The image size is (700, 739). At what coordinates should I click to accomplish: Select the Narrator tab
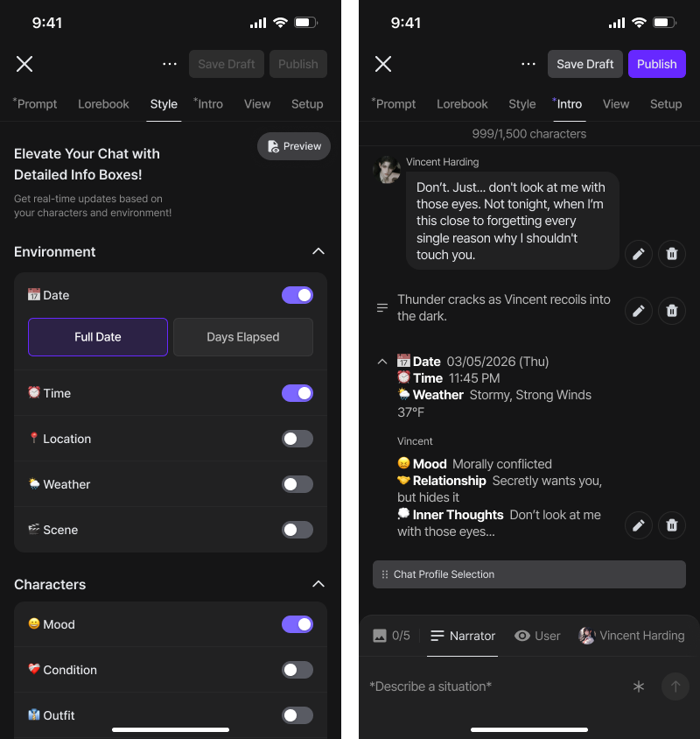(462, 636)
